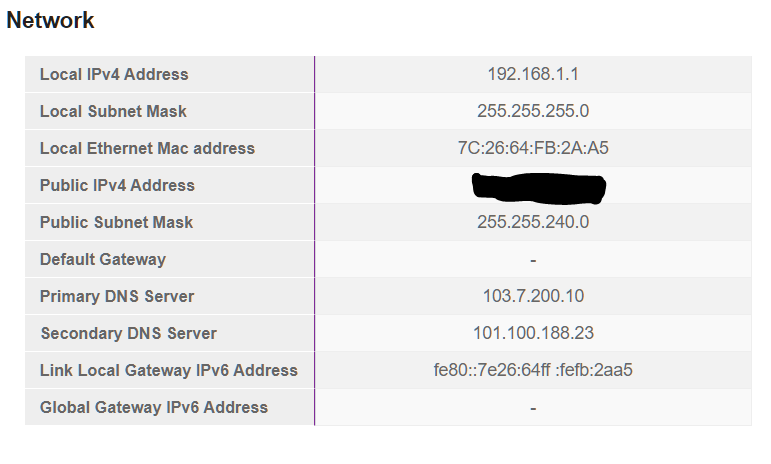Click the 101.100.188.23 DNS value
Image resolution: width=771 pixels, height=464 pixels.
pyautogui.click(x=533, y=333)
